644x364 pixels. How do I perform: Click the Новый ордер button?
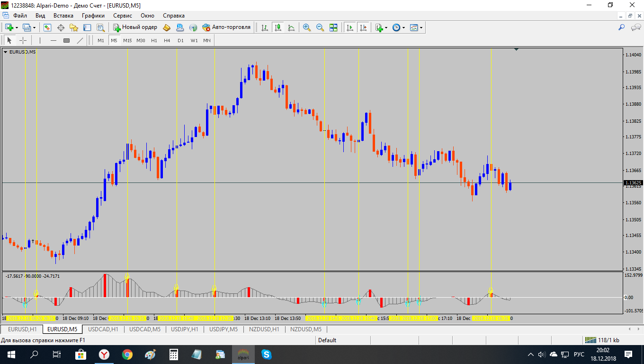tap(135, 27)
